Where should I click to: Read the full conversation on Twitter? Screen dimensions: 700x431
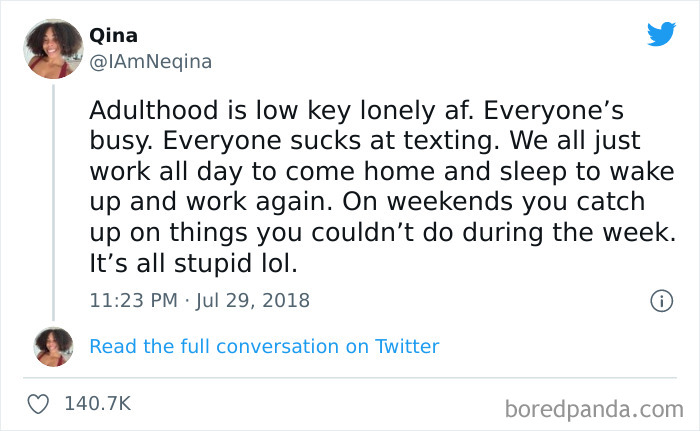click(264, 347)
